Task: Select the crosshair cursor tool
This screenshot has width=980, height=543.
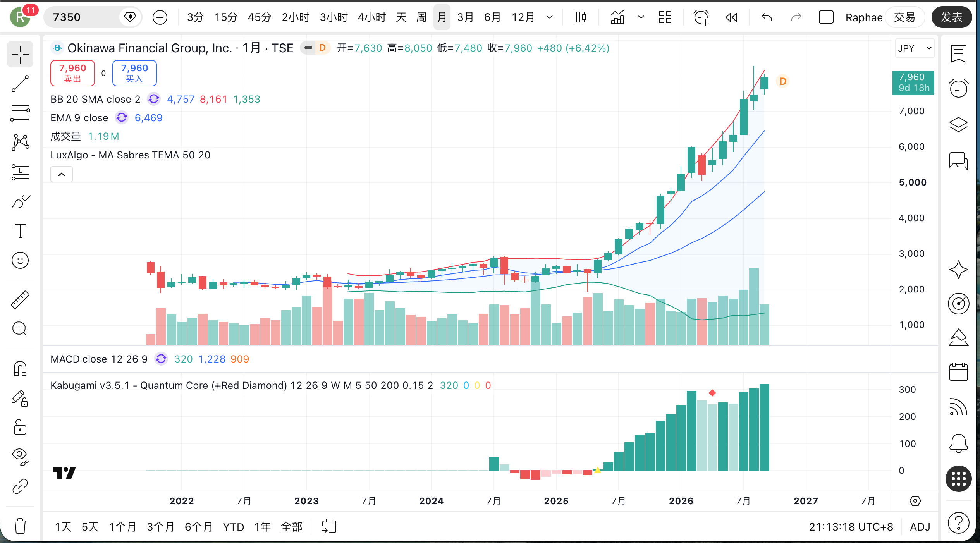Action: [x=20, y=54]
